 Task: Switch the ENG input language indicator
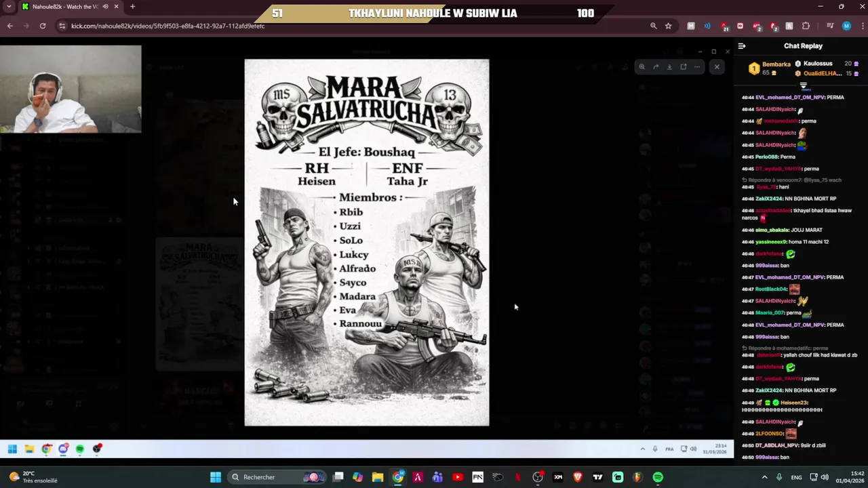[x=796, y=477]
